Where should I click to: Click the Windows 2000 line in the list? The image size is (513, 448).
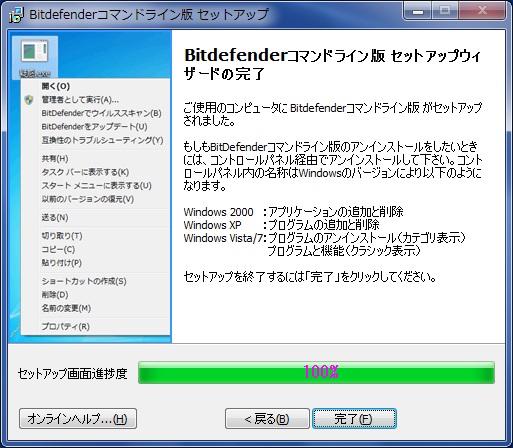293,212
